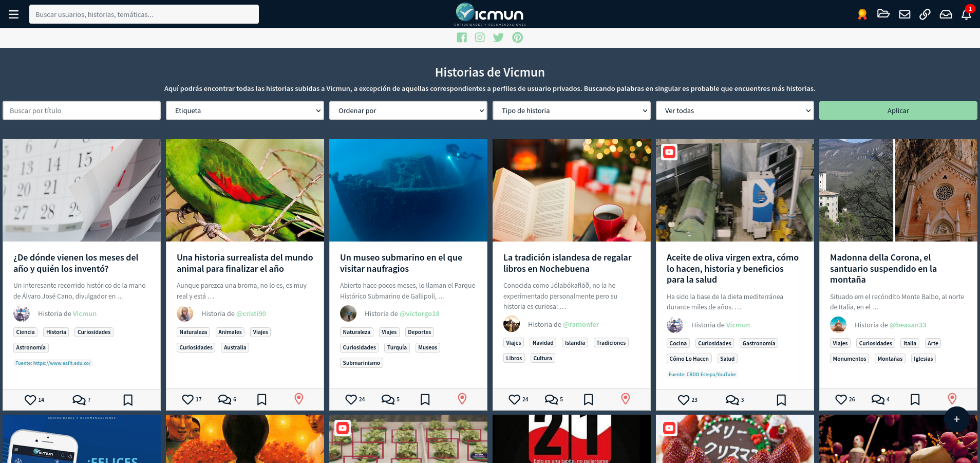Open the notifications bell
Viewport: 980px width, 463px height.
pyautogui.click(x=966, y=14)
